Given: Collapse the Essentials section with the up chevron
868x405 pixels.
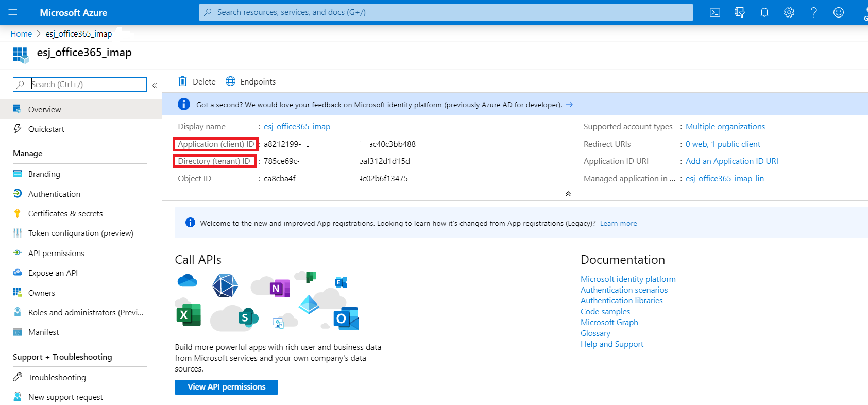Looking at the screenshot, I should [x=568, y=194].
